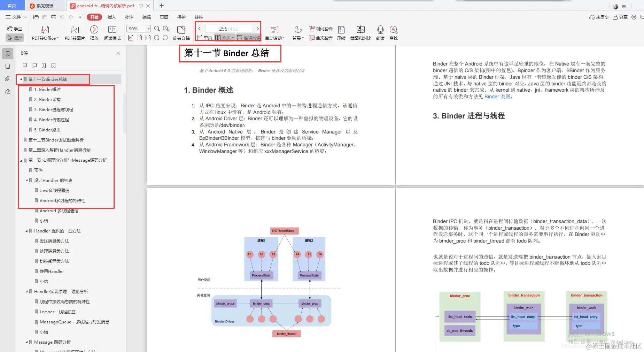
Task: Collapse the 第十一节Binder总结 bookmark tree
Action: pos(21,79)
